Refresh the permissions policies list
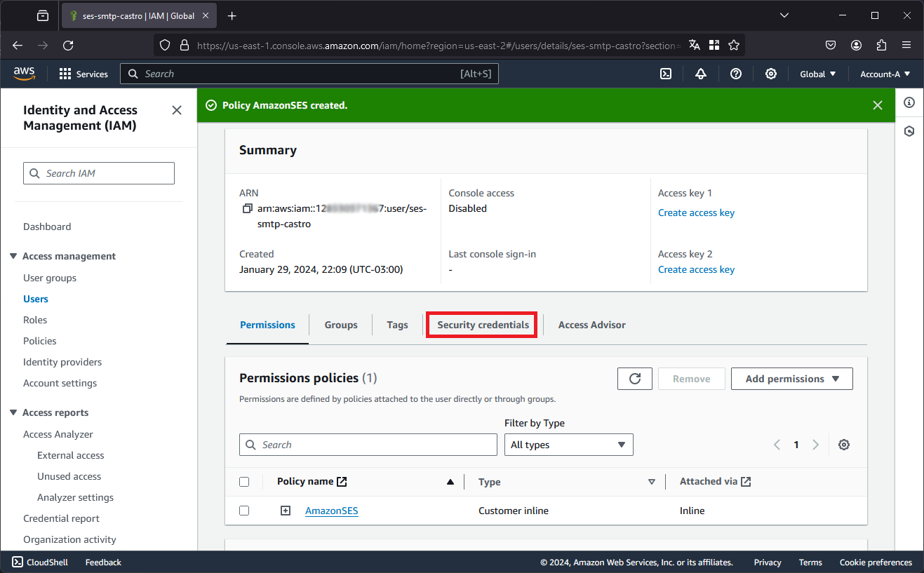Screen dimensions: 924x573 635,379
